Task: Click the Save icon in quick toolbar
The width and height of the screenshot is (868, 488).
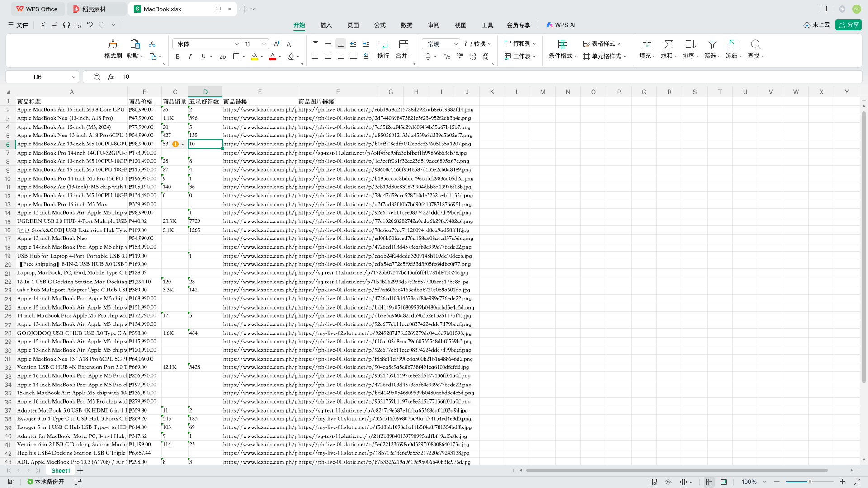Action: pos(43,25)
